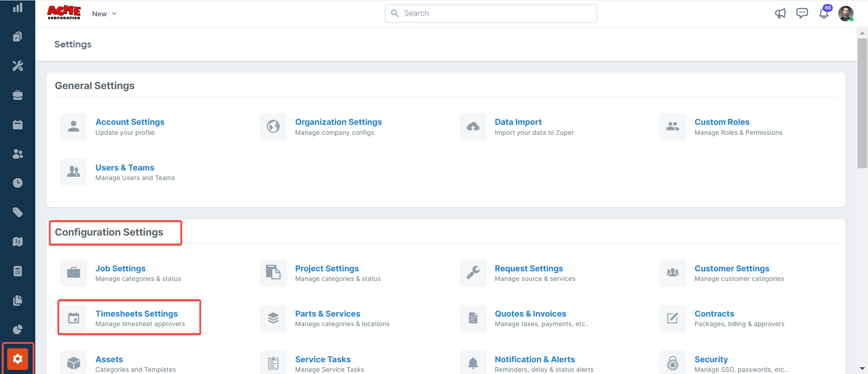Click the Data Import cloud icon

tap(473, 127)
